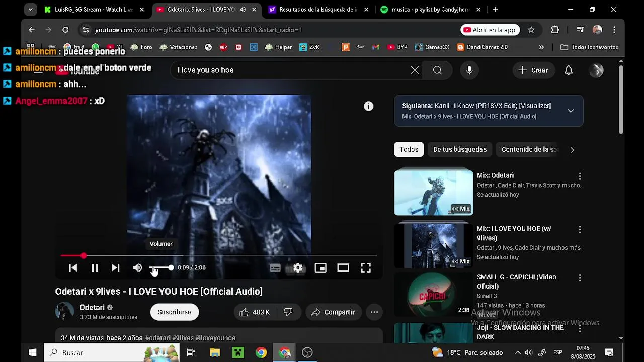Open options for Mix: I LOVE YOU HOE
Screen dimensions: 644x362
click(x=580, y=229)
